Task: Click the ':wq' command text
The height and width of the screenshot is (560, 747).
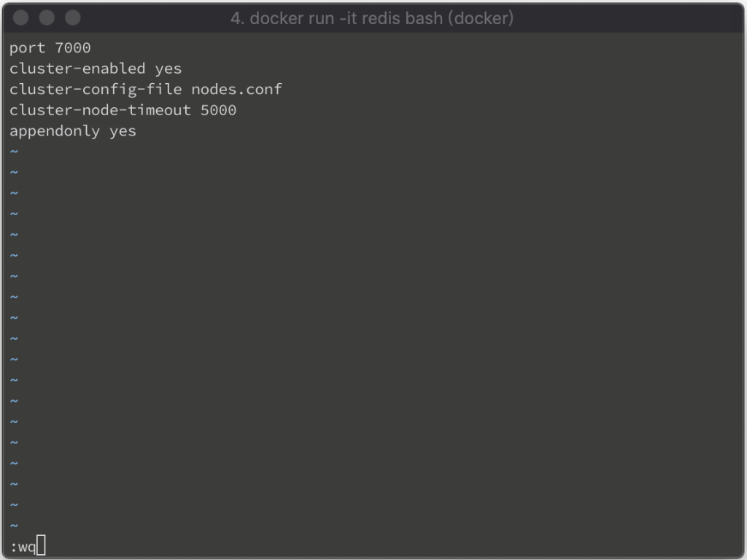Action: pyautogui.click(x=23, y=547)
